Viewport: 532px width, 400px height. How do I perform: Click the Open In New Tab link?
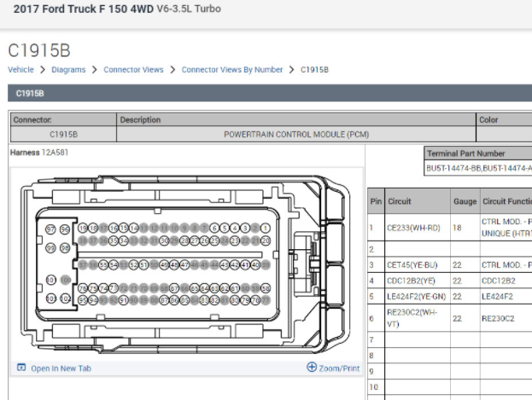click(61, 368)
